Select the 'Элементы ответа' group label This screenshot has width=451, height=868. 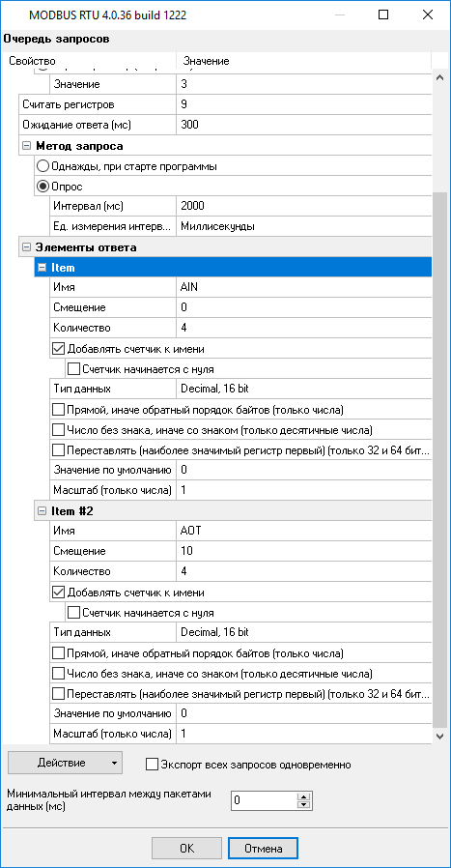86,247
